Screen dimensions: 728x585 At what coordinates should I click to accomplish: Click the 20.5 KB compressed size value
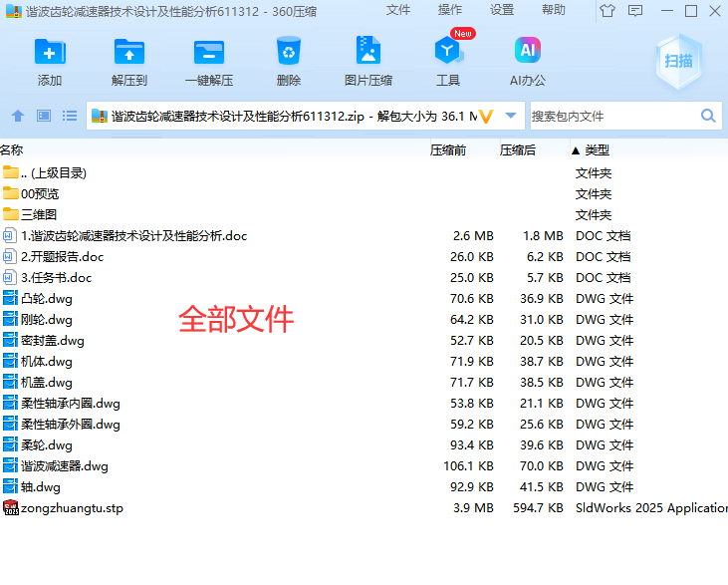click(542, 340)
